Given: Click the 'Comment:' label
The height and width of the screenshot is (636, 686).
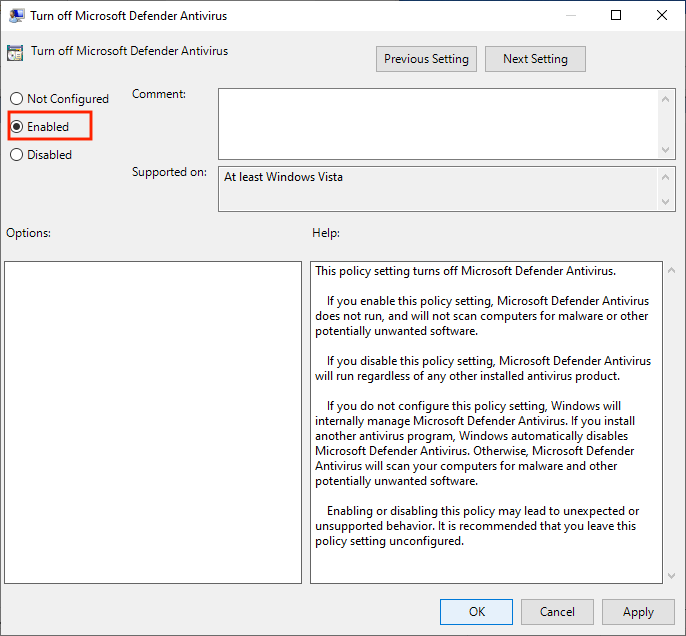Looking at the screenshot, I should click(159, 94).
